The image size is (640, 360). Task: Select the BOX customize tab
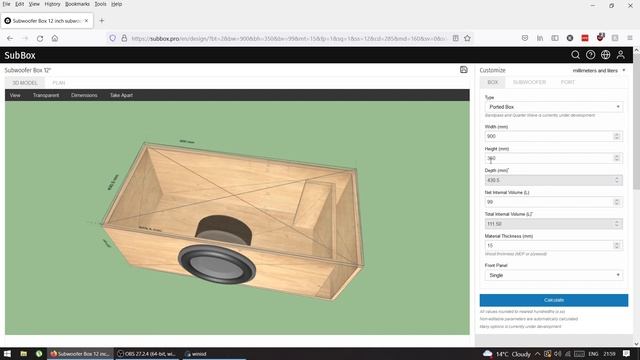pyautogui.click(x=493, y=82)
